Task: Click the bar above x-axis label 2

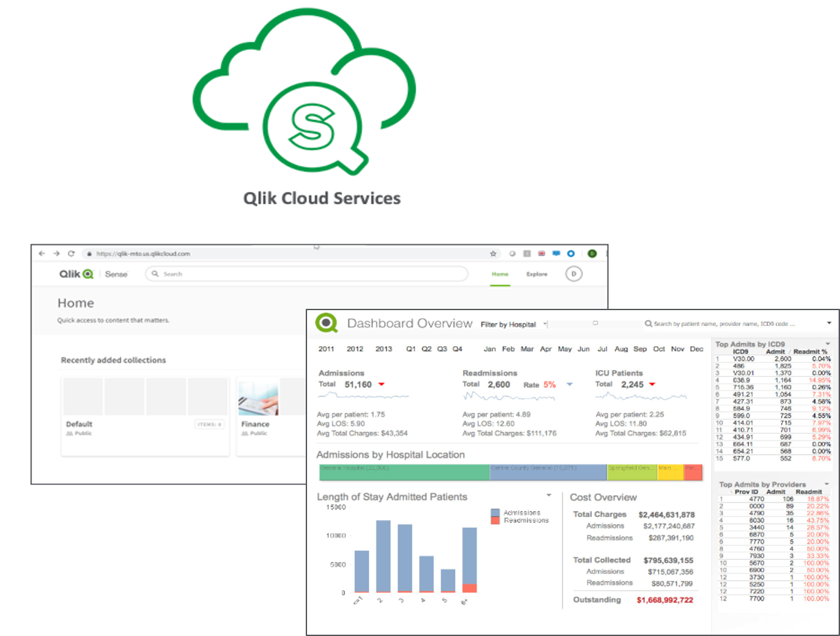Action: 383,557
